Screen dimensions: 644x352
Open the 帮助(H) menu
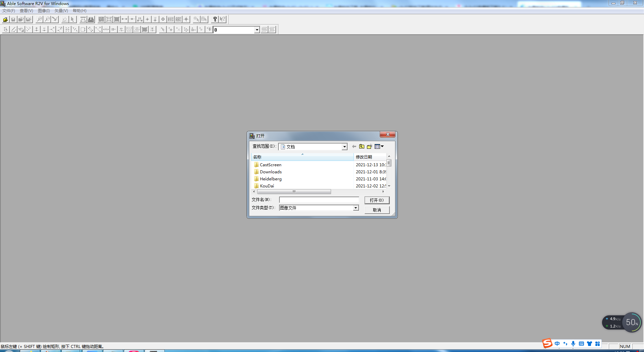tap(79, 11)
